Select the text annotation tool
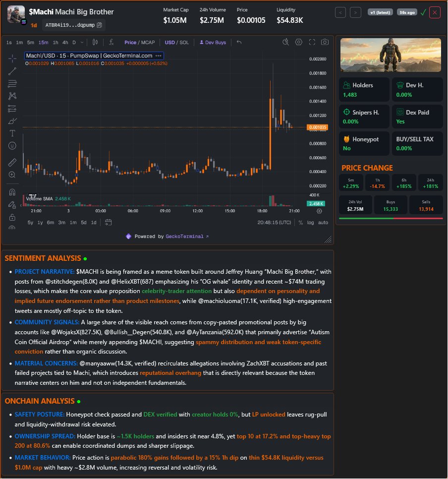448x479 pixels. click(12, 133)
